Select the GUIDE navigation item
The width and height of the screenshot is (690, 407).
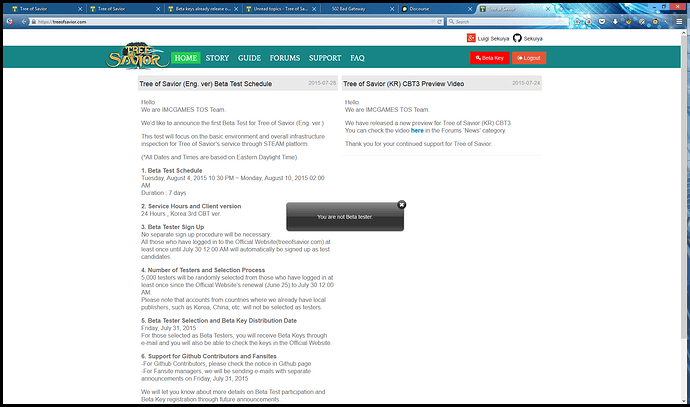click(x=249, y=58)
